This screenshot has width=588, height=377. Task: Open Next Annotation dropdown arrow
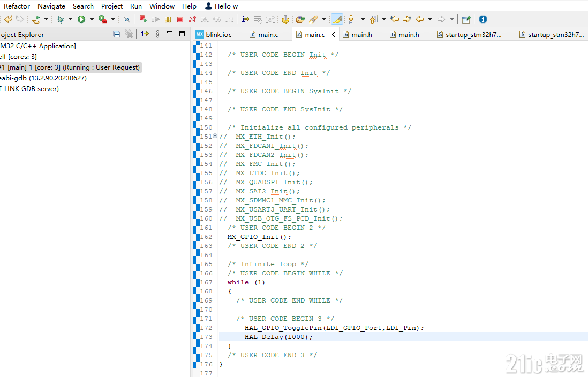tap(363, 19)
